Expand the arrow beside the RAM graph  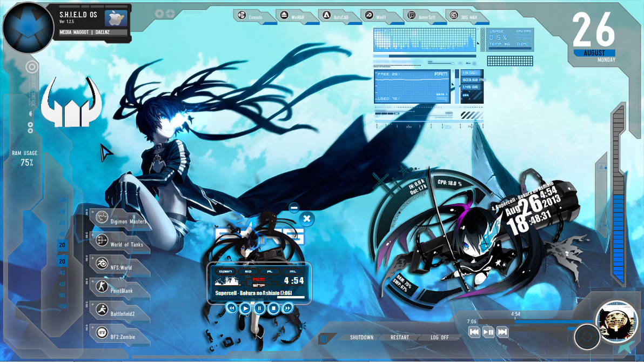[453, 85]
